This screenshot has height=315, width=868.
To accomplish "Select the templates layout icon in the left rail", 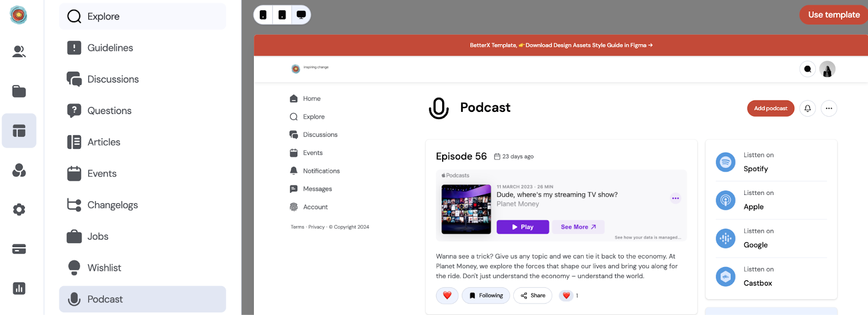I will pyautogui.click(x=19, y=131).
